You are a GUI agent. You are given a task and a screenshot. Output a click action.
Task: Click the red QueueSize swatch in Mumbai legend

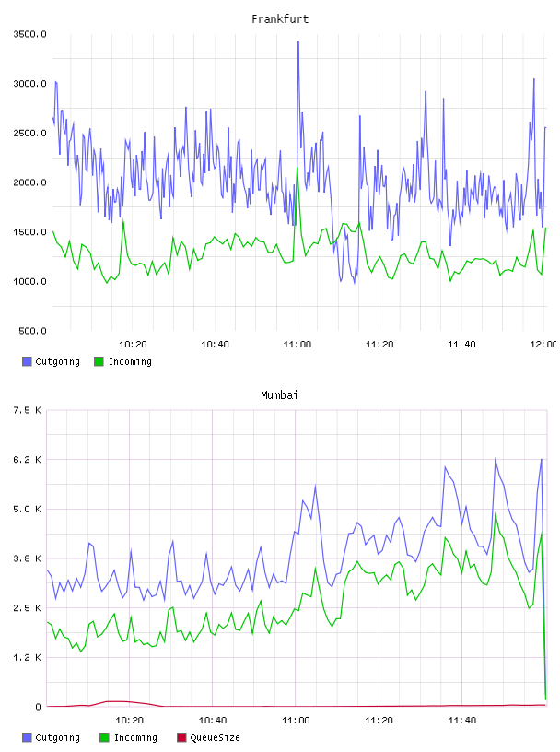pyautogui.click(x=181, y=737)
